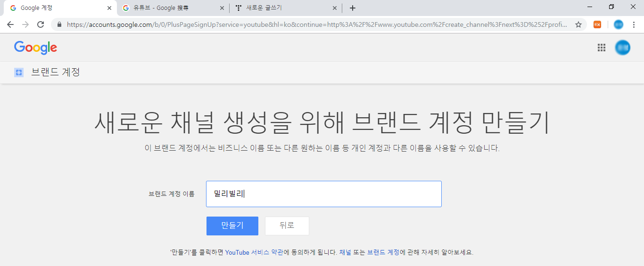Reload the current page
Screen dimensions: 644x266
41,24
